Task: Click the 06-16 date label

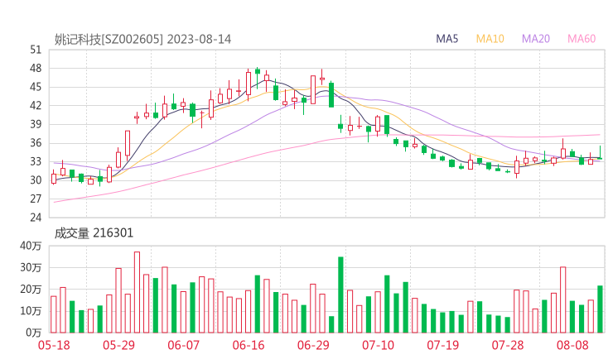Action: click(x=249, y=345)
